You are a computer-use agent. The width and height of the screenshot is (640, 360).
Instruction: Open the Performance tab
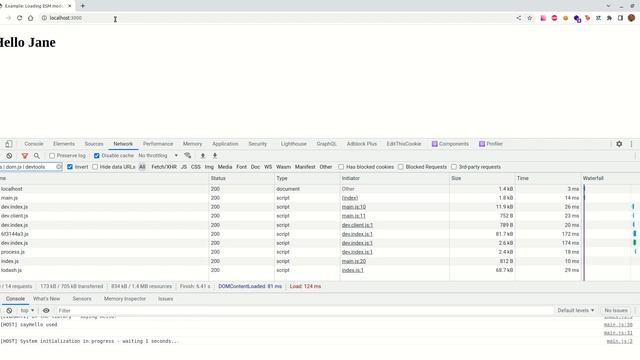pyautogui.click(x=158, y=144)
